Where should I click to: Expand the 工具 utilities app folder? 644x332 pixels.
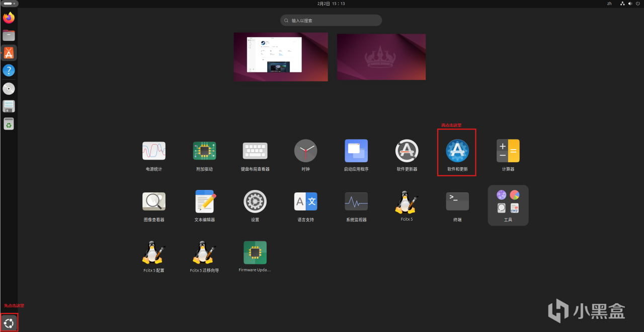[x=508, y=205]
